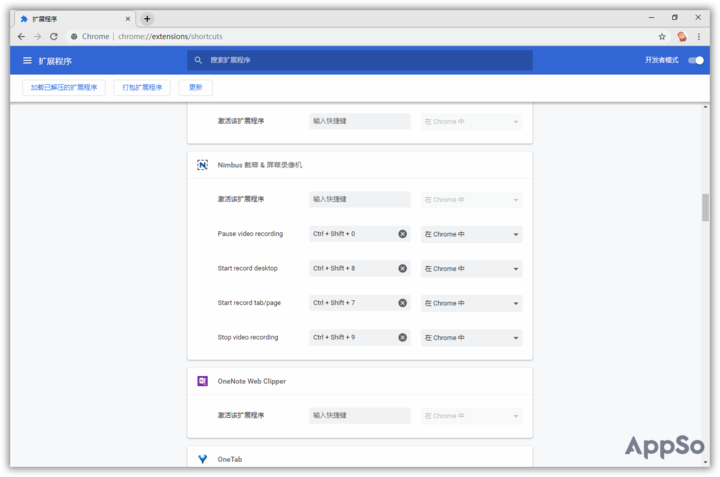The width and height of the screenshot is (720, 477).
Task: Edit the Ctrl + Shift + 7 shortcut field
Action: (x=360, y=303)
